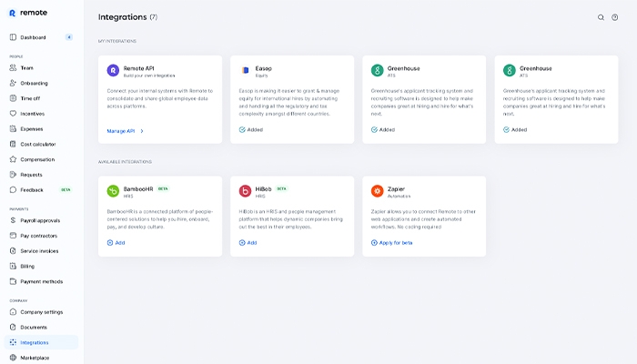Open Company settings menu item
637x364 pixels.
41,312
